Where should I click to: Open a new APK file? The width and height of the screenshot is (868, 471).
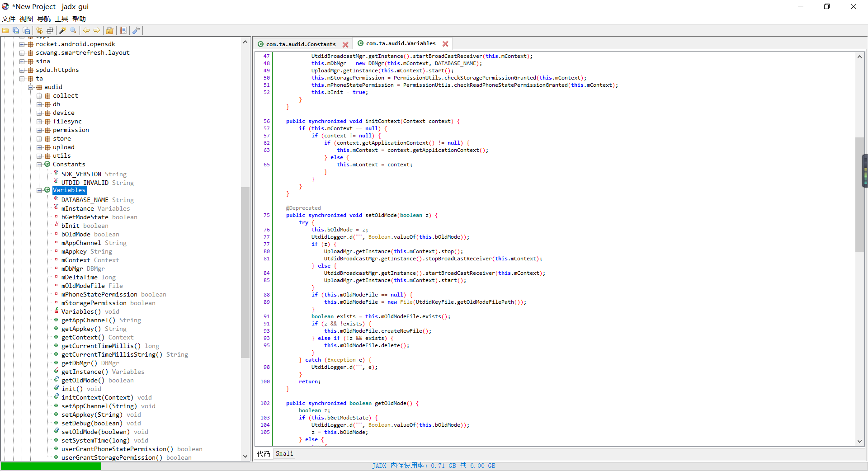coord(6,30)
